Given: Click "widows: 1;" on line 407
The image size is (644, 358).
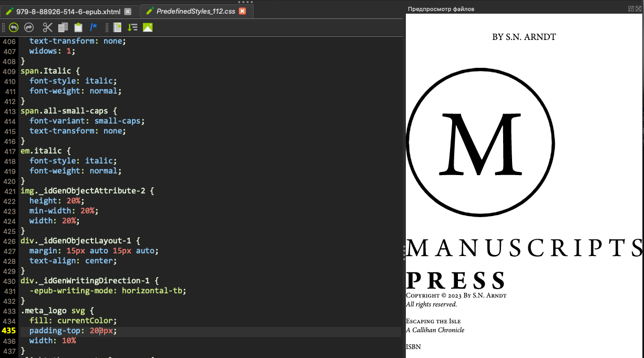Looking at the screenshot, I should (53, 51).
